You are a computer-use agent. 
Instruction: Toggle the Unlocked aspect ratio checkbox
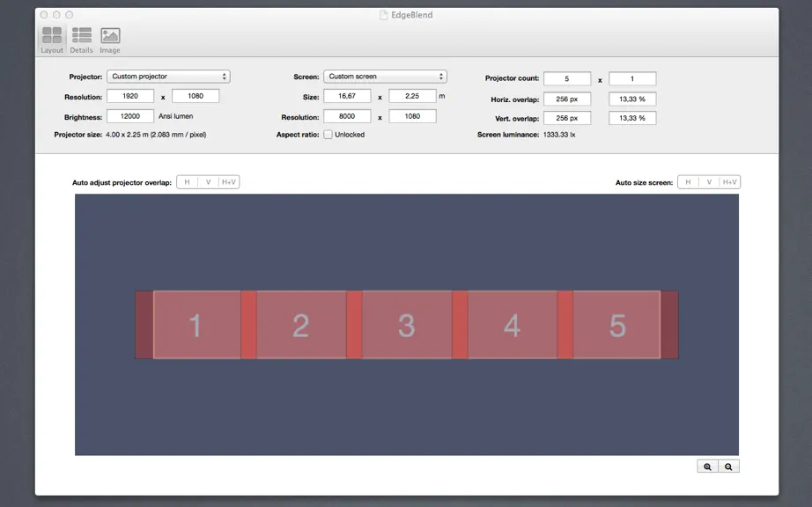pyautogui.click(x=328, y=135)
